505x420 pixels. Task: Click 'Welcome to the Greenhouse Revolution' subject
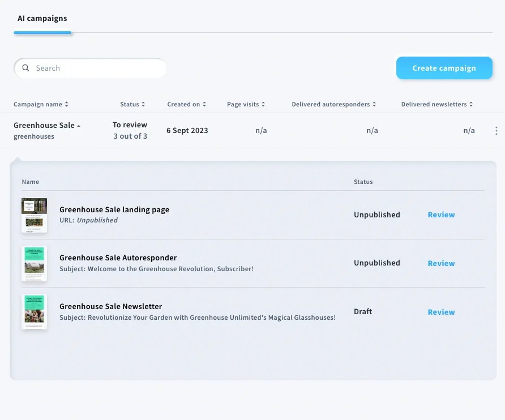[x=156, y=269]
